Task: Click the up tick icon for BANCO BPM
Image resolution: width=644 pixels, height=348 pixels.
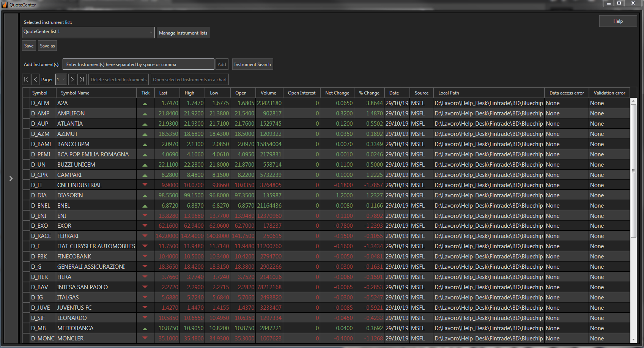Action: (145, 145)
